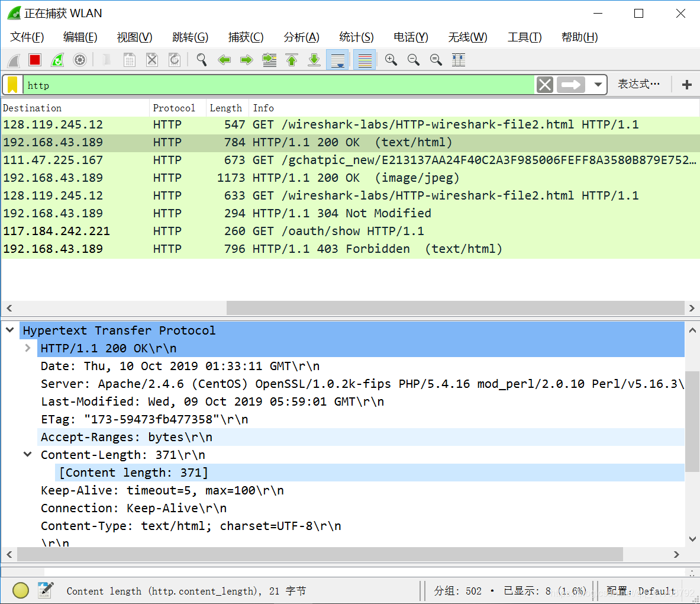
Task: Go back to previous packet arrow
Action: 224,60
